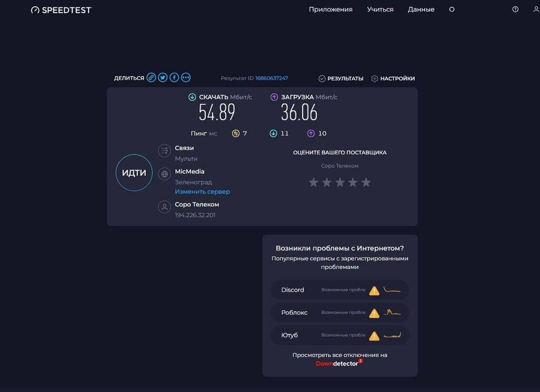Viewport: 540px width, 392px height.
Task: Open the user account icon
Action: click(x=536, y=9)
